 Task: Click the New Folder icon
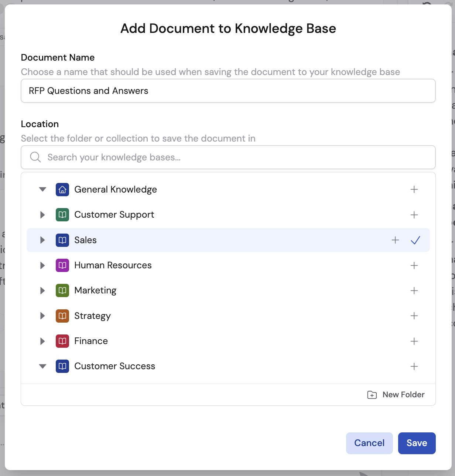(372, 395)
